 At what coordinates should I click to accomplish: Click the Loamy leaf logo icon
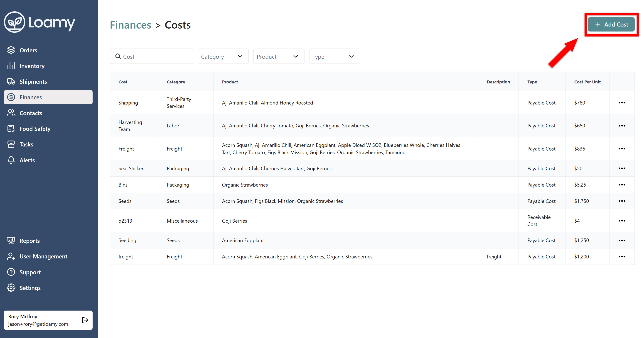click(x=15, y=22)
